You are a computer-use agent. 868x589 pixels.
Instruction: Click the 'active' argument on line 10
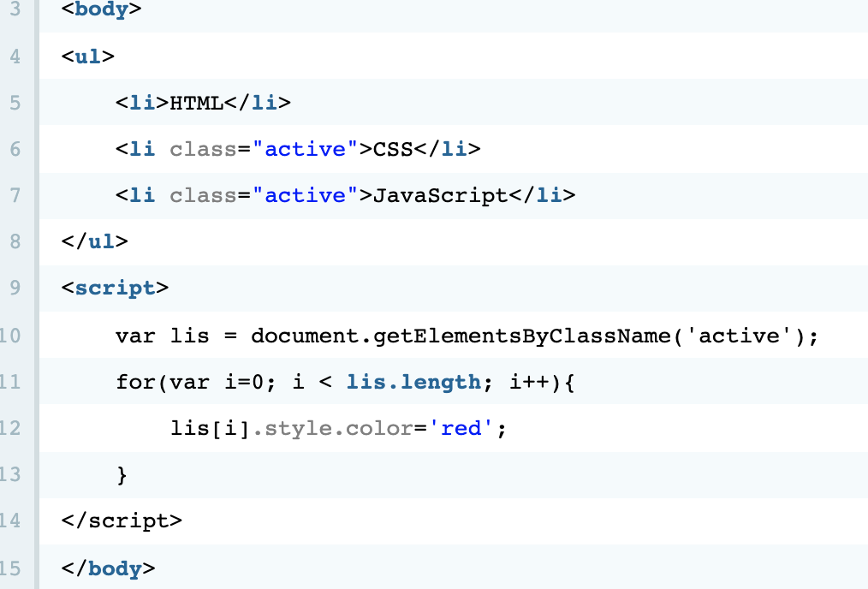pos(739,336)
